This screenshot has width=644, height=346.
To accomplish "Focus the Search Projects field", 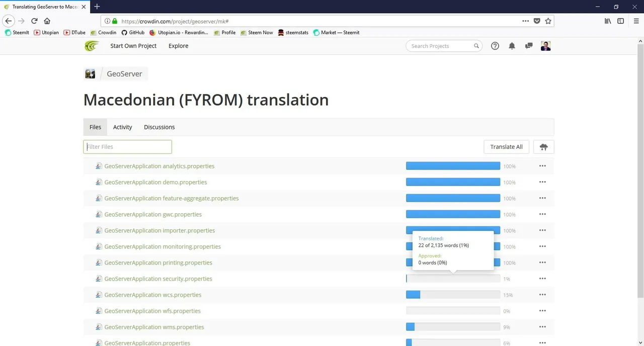I will pos(444,46).
